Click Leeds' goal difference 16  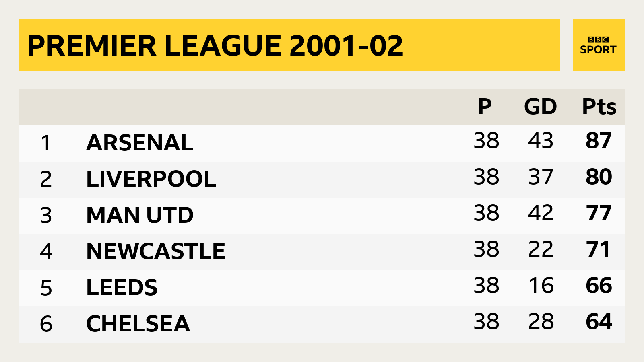click(x=541, y=286)
